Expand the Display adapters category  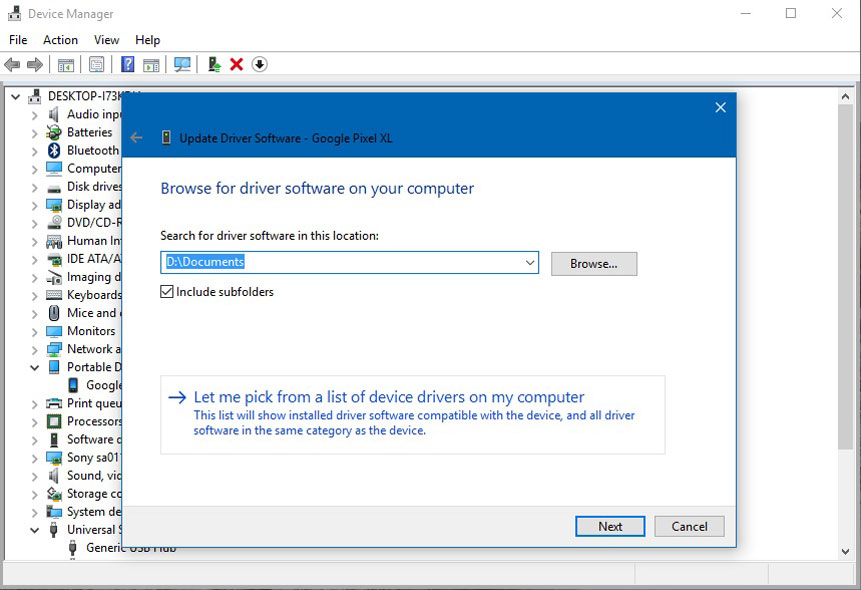pos(35,205)
